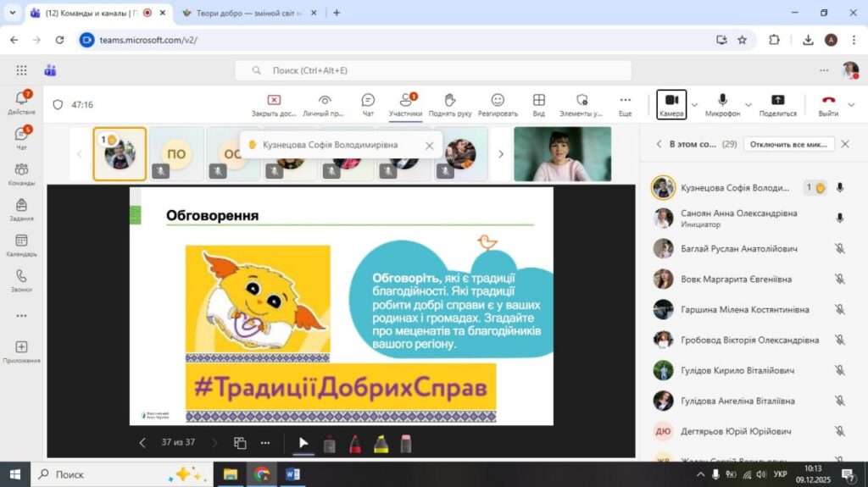The width and height of the screenshot is (868, 487).
Task: Click the Teams search field (Поиск)
Action: [x=432, y=70]
